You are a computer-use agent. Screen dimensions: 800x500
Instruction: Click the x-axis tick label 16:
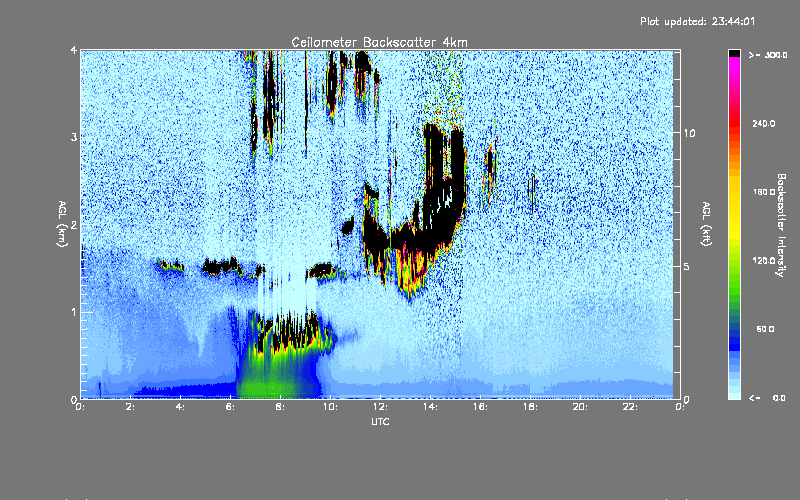coord(480,407)
